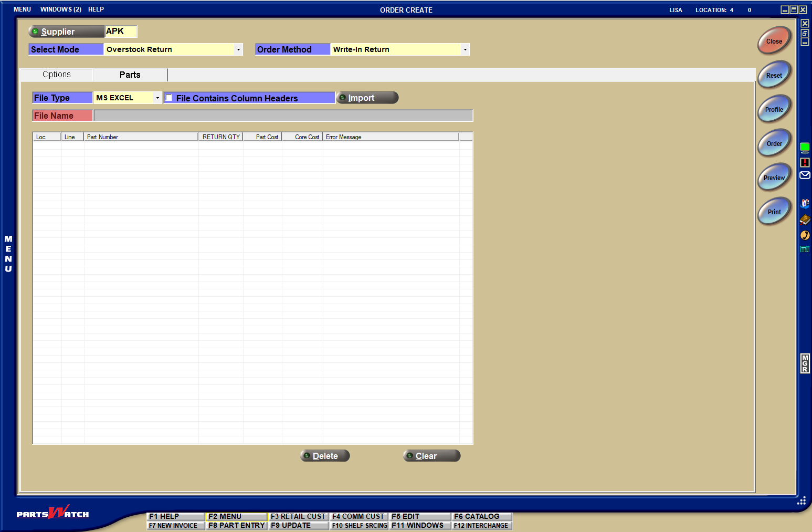Viewport: 812px width, 532px height.
Task: Click the desk organizer icon in sidebar
Action: coord(805,203)
